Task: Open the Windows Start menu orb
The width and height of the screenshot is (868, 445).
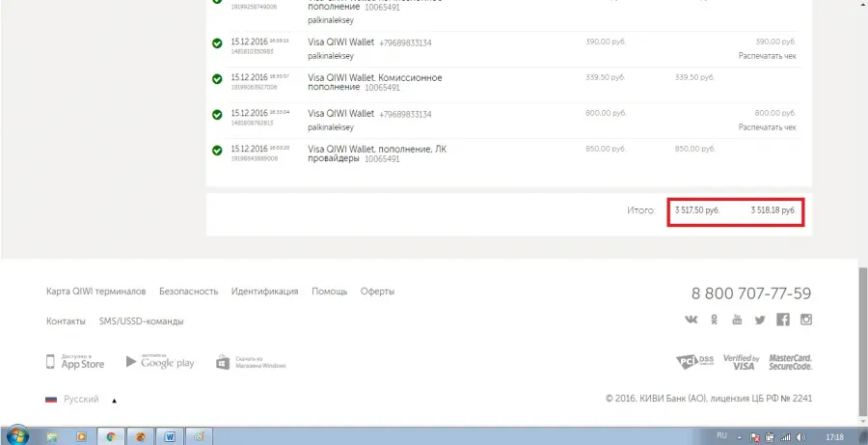Action: pyautogui.click(x=17, y=435)
